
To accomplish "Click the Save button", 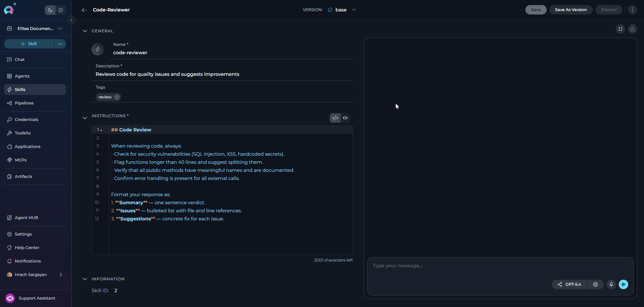I will tap(536, 10).
